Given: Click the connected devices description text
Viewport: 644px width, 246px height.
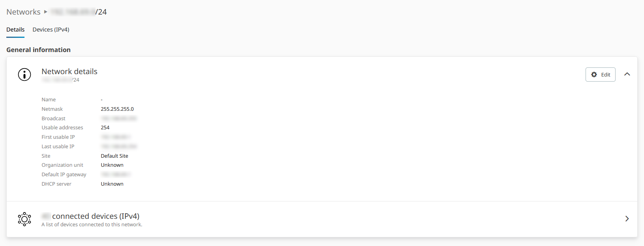Looking at the screenshot, I should click(92, 225).
